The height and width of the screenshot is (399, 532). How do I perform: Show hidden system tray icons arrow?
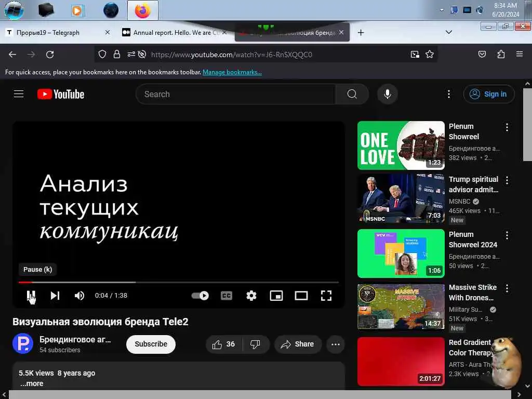click(x=442, y=10)
